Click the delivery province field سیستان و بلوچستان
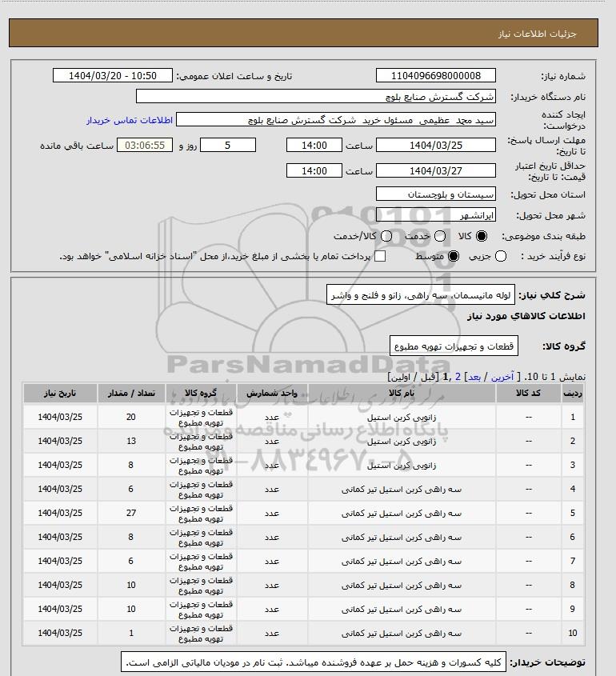616x676 pixels. coord(436,194)
